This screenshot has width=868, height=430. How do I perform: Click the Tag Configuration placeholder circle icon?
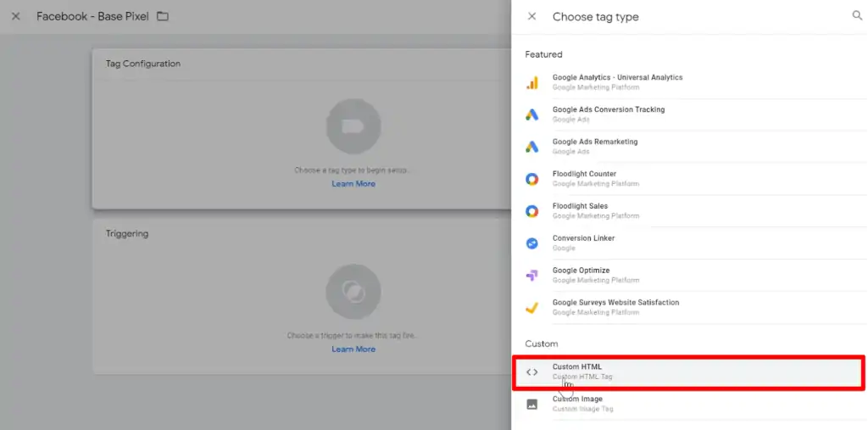coord(353,126)
